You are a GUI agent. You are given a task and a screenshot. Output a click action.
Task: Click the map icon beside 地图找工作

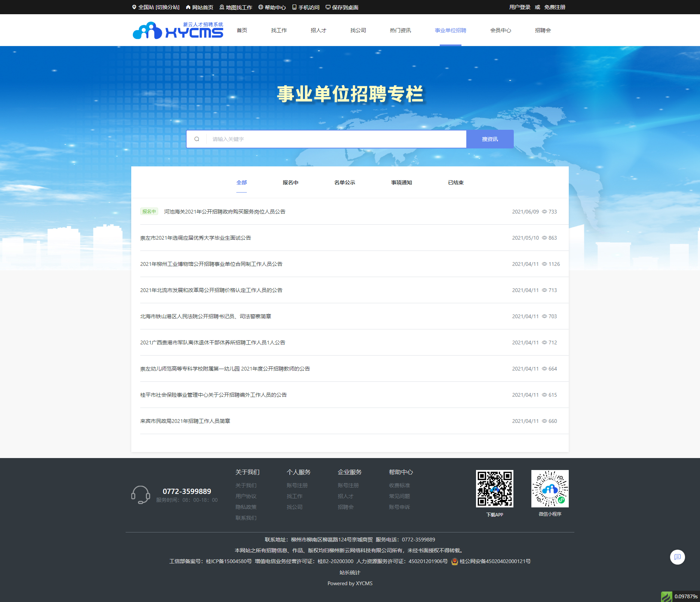click(222, 7)
